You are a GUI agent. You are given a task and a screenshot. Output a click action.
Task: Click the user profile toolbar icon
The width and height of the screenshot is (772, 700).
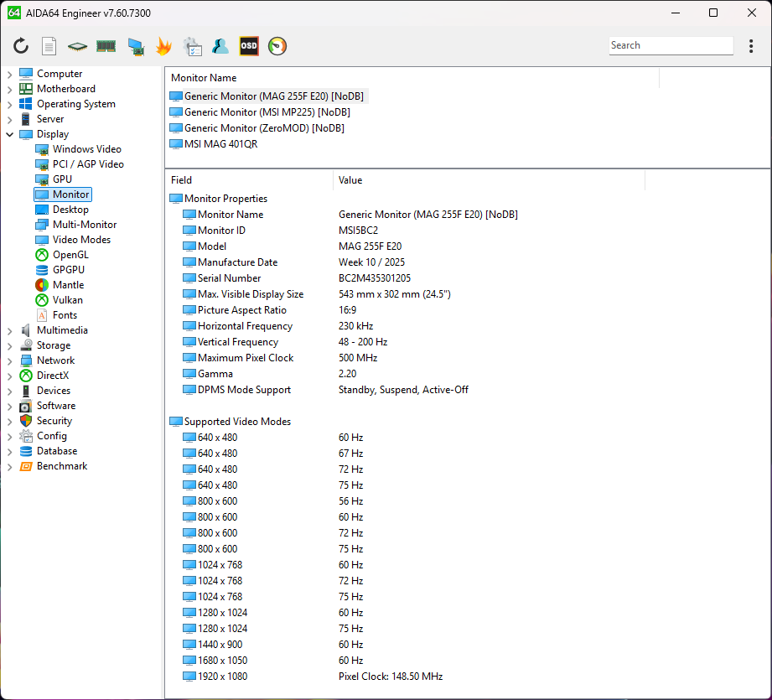click(220, 46)
